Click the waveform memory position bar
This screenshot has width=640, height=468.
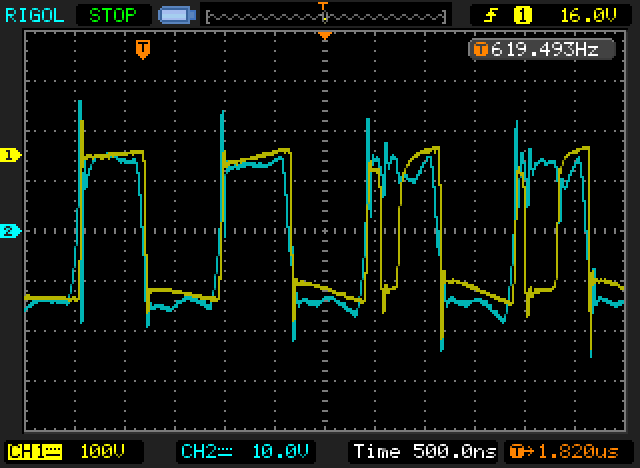325,17
